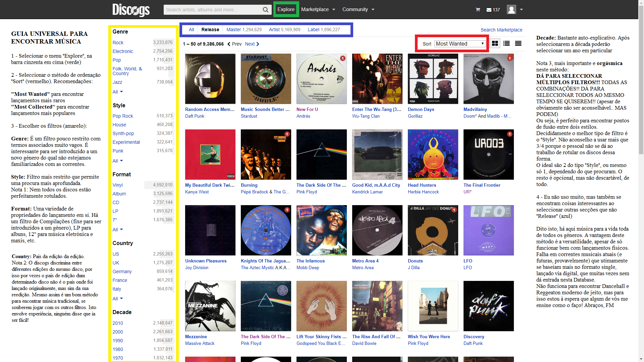This screenshot has height=362, width=644.
Task: Open Kendrick Lamar artist link
Action: [367, 192]
